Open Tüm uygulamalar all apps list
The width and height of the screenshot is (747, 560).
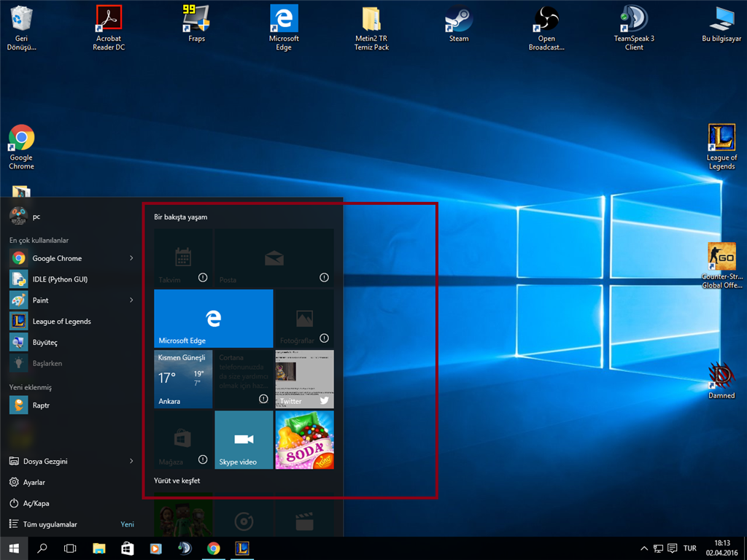tap(71, 524)
